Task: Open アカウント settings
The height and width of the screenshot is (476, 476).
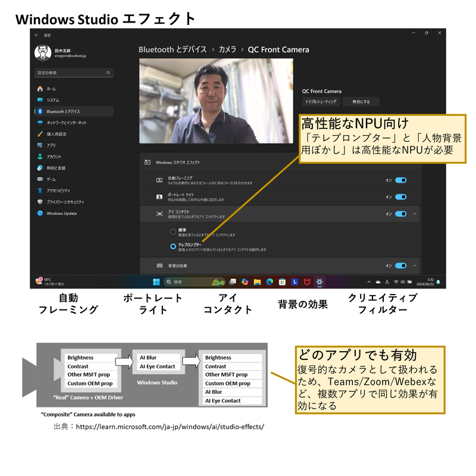Action: click(x=55, y=156)
